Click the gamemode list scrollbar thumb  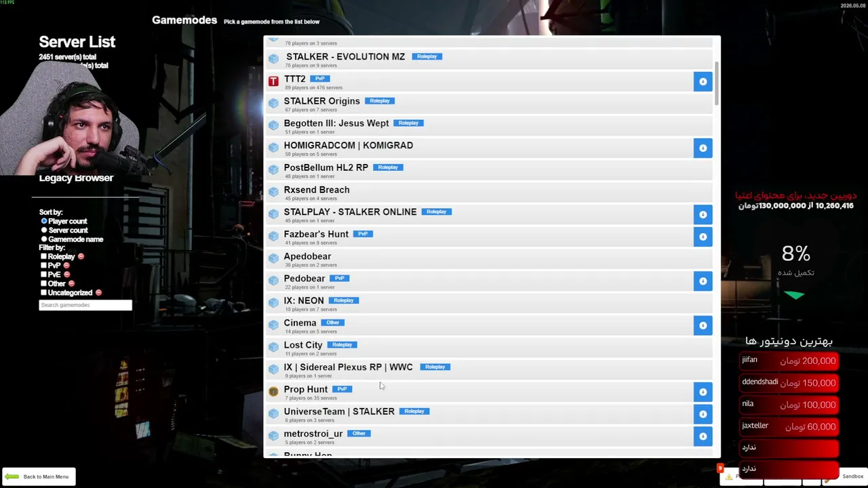coord(716,83)
